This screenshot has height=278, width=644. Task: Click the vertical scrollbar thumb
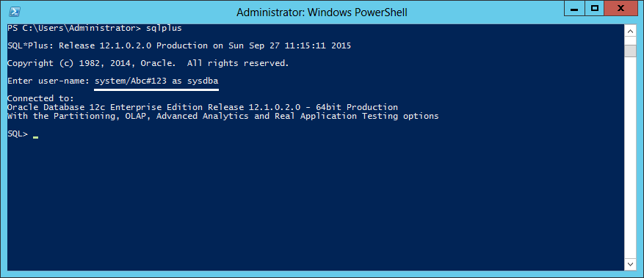pyautogui.click(x=630, y=51)
